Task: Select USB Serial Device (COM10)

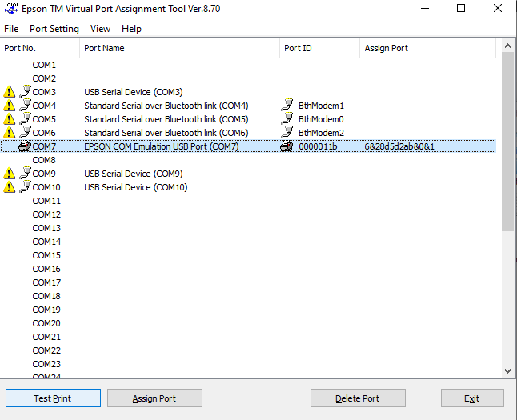Action: click(136, 187)
